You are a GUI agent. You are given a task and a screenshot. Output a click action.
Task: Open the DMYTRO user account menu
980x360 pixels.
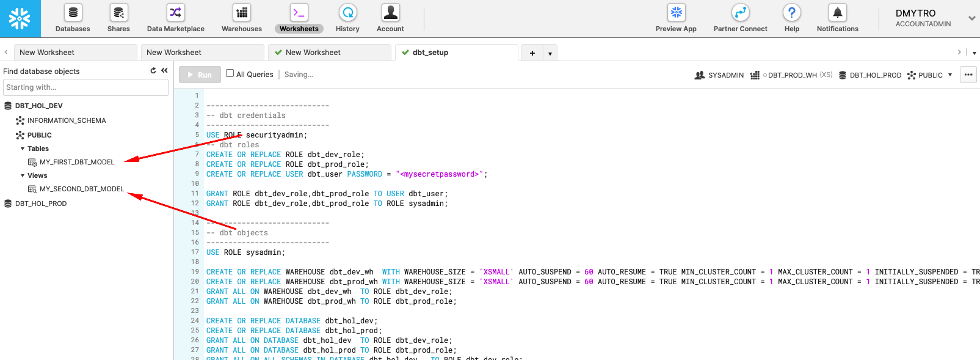coord(971,18)
